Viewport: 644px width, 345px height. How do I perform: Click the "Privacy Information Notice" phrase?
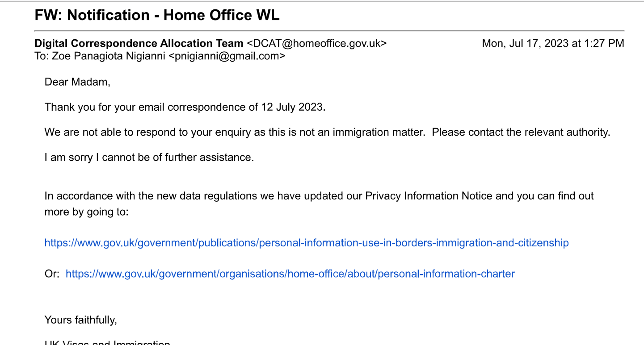point(429,196)
